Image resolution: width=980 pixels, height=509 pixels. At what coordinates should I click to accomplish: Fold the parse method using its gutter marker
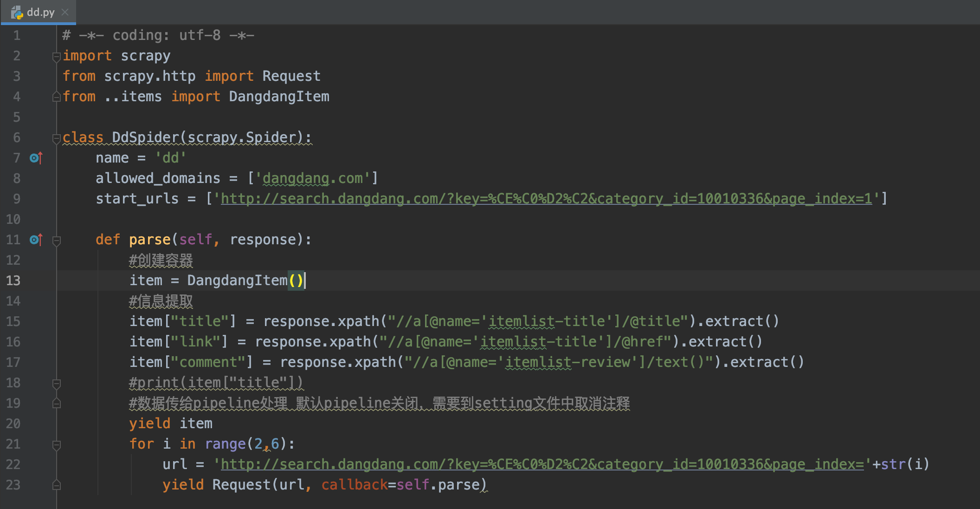57,241
